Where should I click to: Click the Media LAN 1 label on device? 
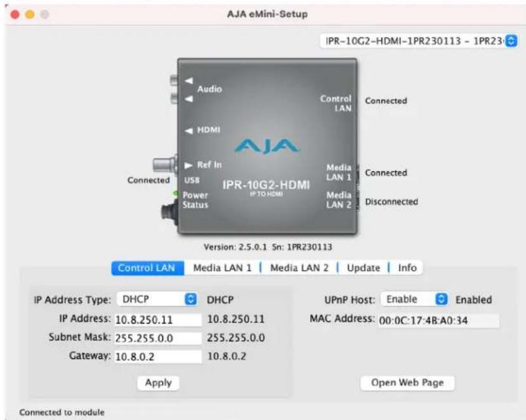[339, 172]
